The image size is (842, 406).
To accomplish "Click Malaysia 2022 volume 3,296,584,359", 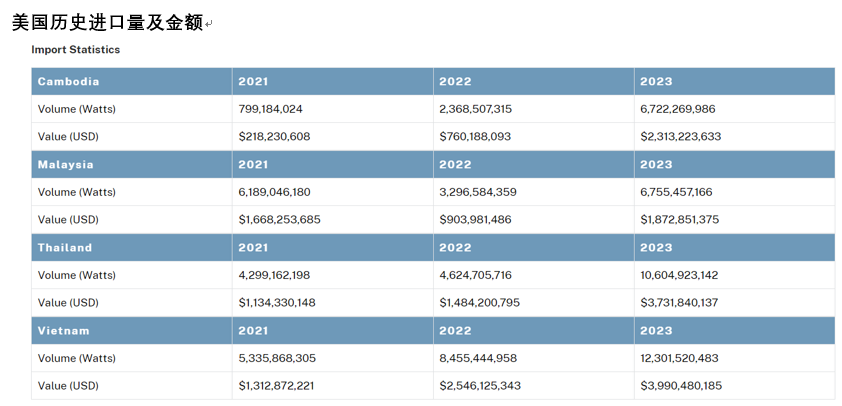I will tap(478, 192).
